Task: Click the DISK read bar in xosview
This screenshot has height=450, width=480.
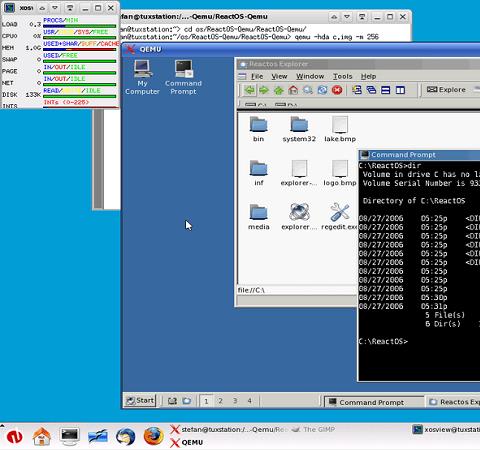Action: pyautogui.click(x=80, y=96)
